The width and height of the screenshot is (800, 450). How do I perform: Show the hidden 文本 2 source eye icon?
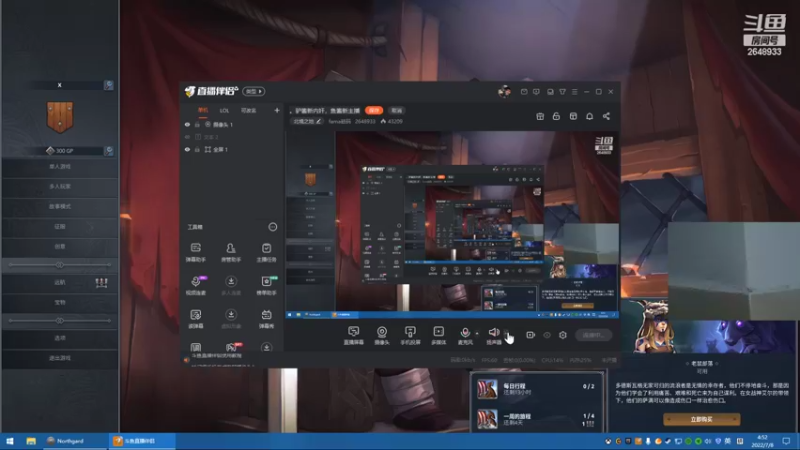tap(187, 137)
